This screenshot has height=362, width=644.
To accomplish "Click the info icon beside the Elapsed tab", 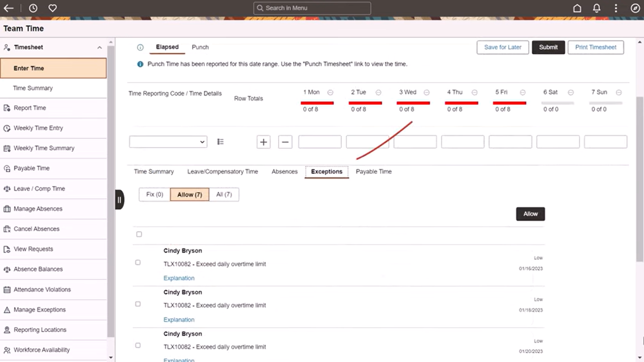I will click(x=140, y=47).
